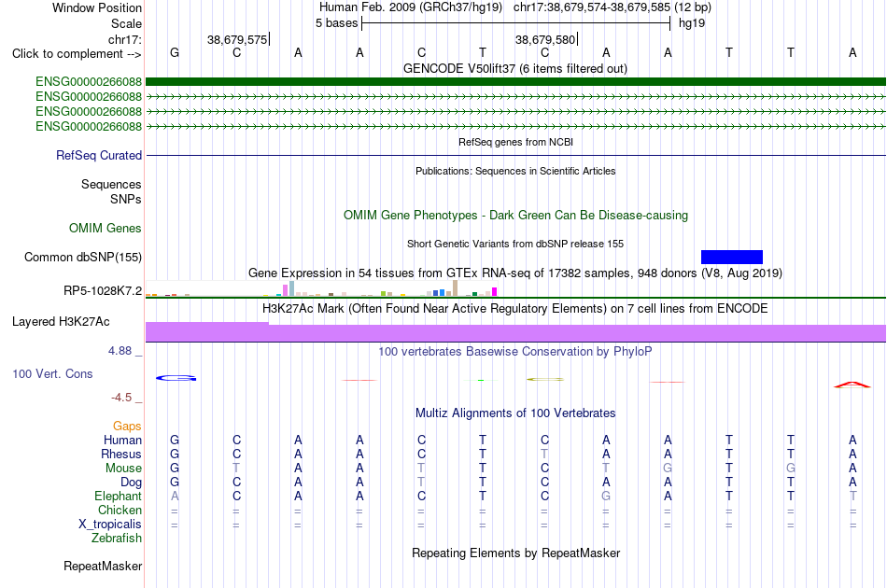Click the RefSeq Curated label
Screen dimensions: 887x588
tap(98, 156)
